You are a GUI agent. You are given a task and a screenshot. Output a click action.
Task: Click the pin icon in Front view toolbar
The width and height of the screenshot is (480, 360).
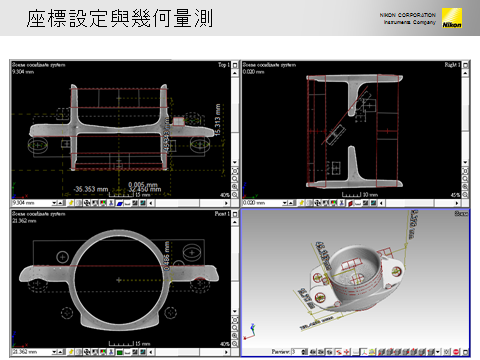tap(71, 352)
